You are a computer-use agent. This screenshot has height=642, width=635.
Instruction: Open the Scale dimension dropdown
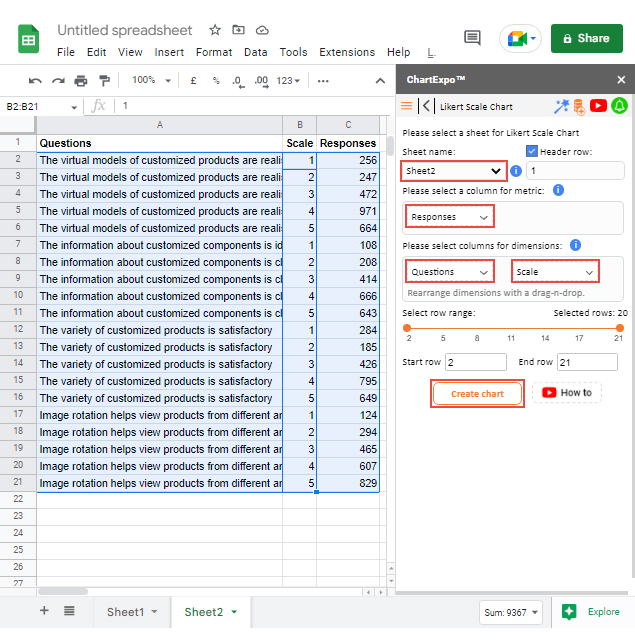coord(555,271)
